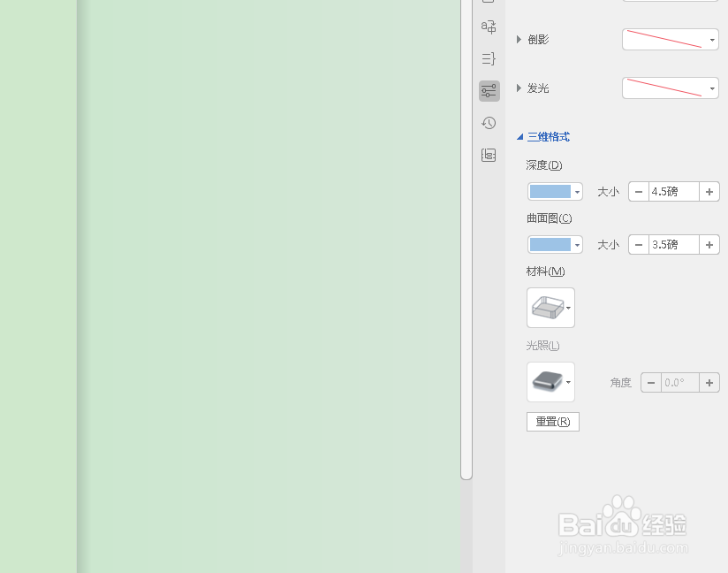Open the 光照 lighting dropdown
728x573 pixels.
click(x=550, y=382)
